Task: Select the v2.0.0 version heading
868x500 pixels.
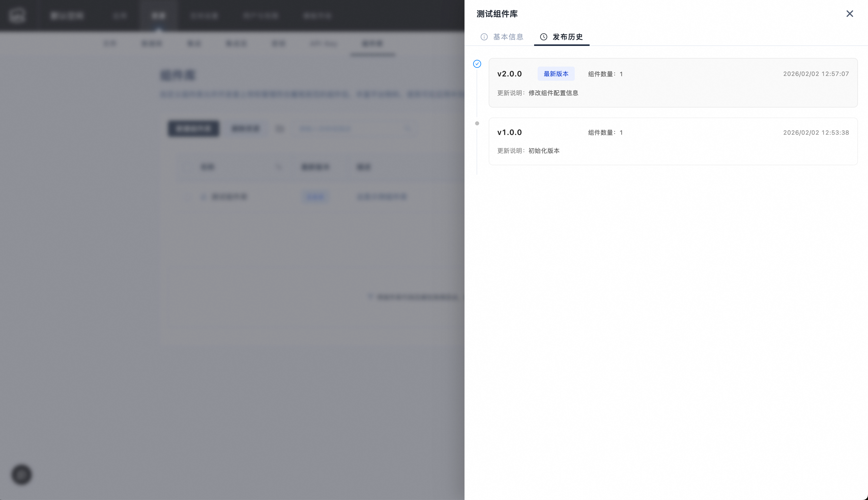Action: point(509,74)
